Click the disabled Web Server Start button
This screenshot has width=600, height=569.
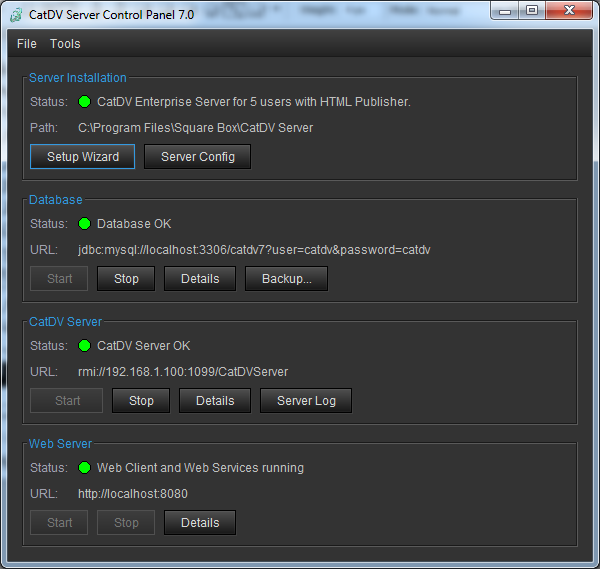coord(59,523)
